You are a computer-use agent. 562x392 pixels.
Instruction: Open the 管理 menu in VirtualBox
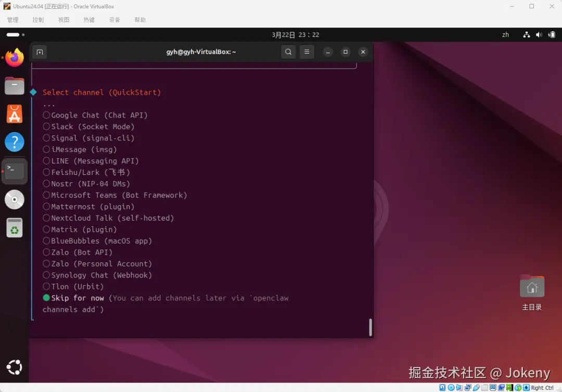[x=13, y=20]
